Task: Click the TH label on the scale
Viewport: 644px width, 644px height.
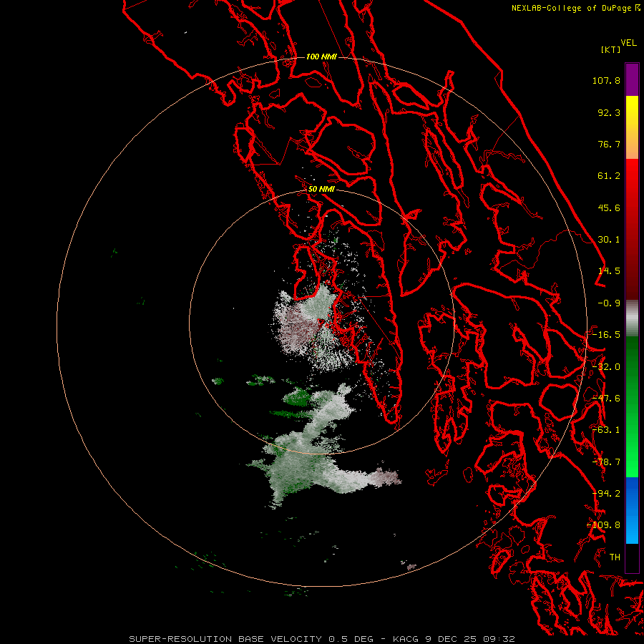Action: pyautogui.click(x=615, y=557)
